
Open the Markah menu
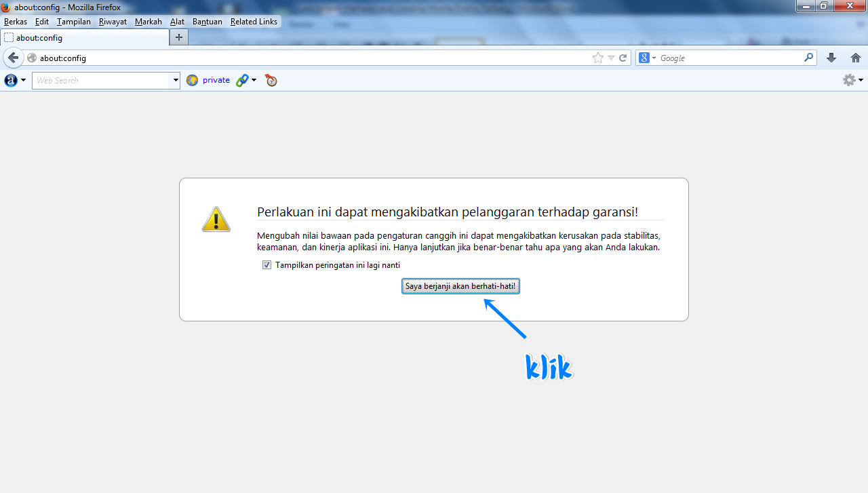click(x=149, y=22)
